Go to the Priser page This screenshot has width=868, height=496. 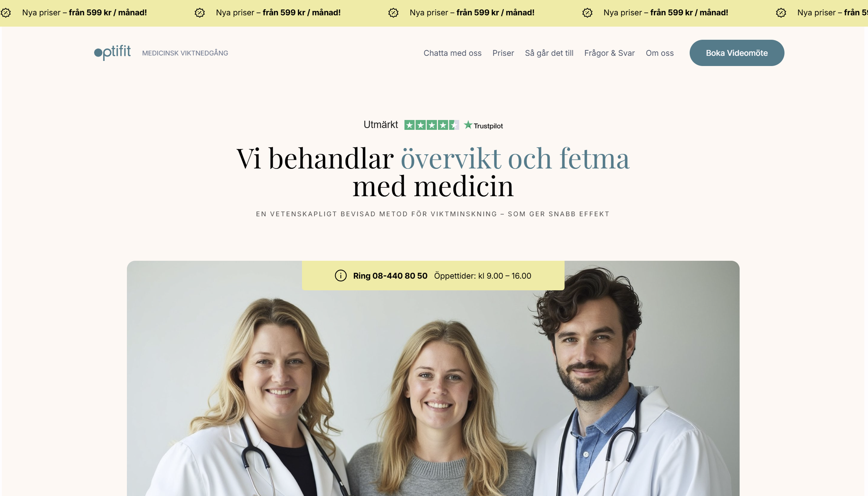503,53
